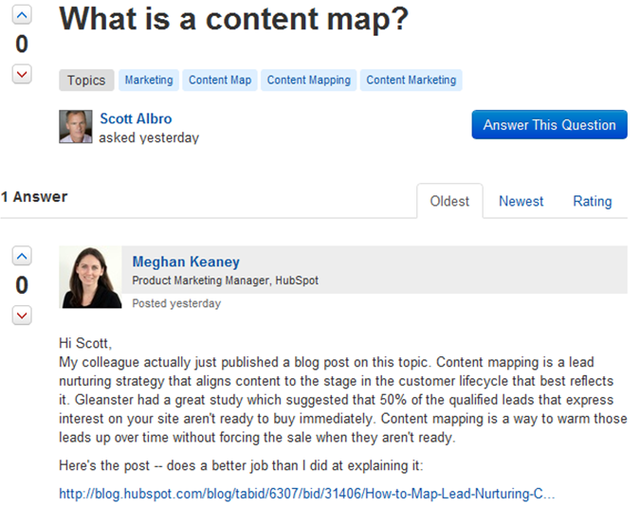Click the "What is a content map?" title
640x506 pixels.
tap(234, 20)
